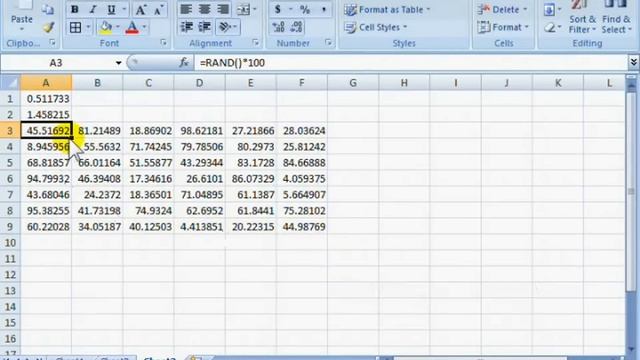Toggle Bold formatting
This screenshot has height=360, width=640.
(74, 9)
